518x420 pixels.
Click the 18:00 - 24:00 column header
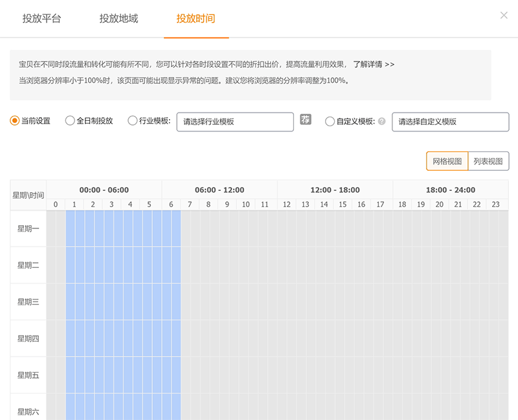click(450, 190)
